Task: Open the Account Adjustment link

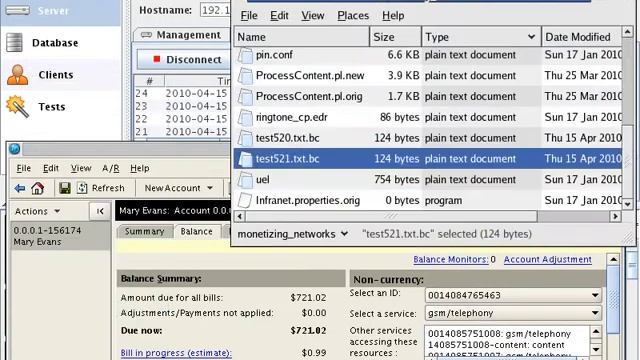Action: (x=547, y=260)
